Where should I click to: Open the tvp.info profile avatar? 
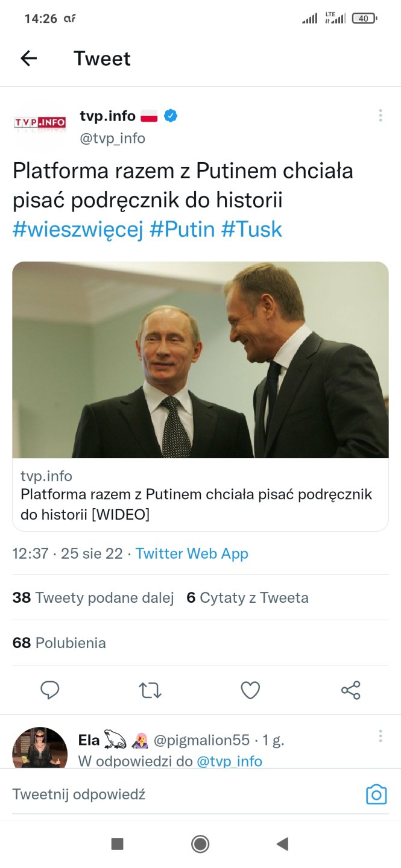click(x=40, y=123)
